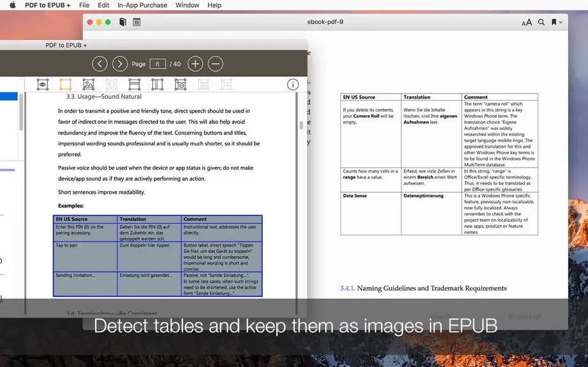Open the book library icon in ebook window
588x367 pixels.
click(x=122, y=22)
